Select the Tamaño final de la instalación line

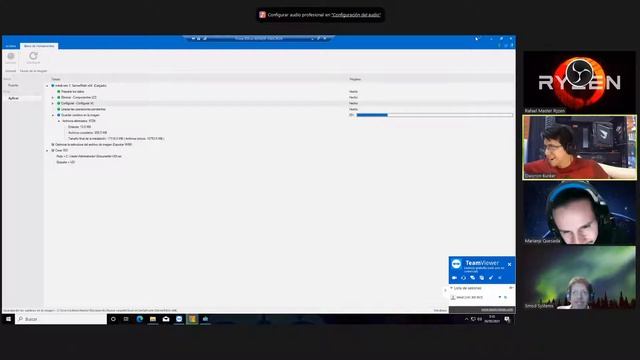(x=116, y=139)
